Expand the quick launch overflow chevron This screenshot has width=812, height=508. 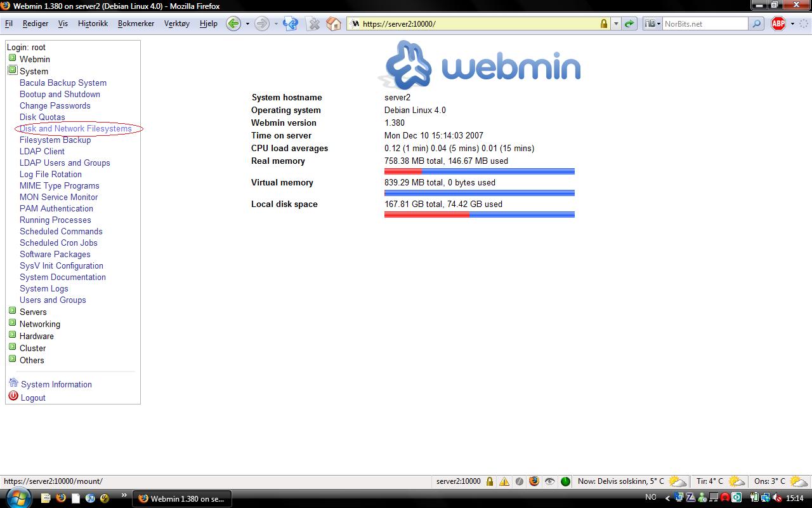click(124, 495)
